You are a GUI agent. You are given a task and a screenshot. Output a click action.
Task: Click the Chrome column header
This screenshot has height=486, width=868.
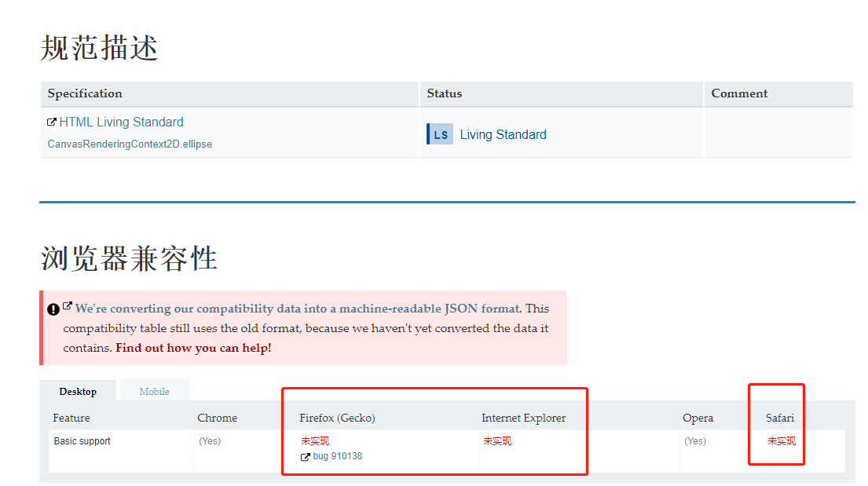(x=217, y=418)
